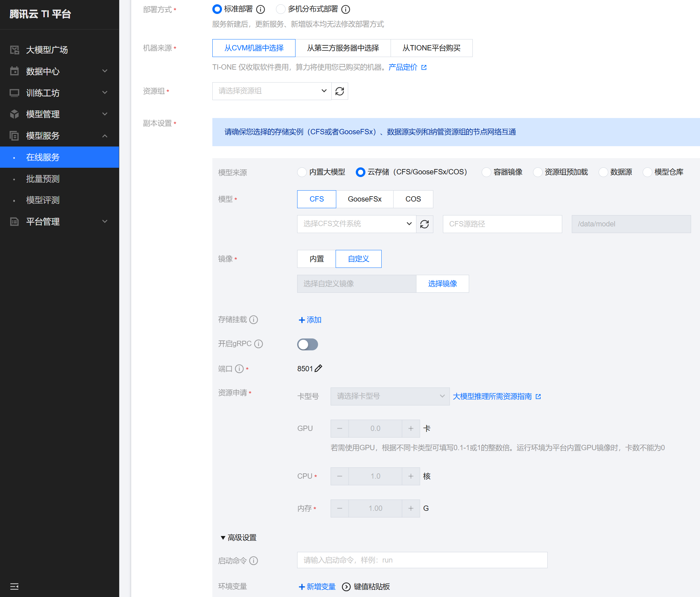Click the info icon beside 标准部署
This screenshot has height=597, width=700.
point(260,9)
